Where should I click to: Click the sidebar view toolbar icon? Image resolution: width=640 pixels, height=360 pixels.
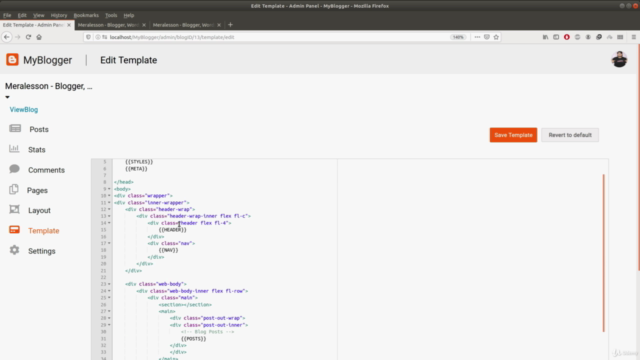[x=556, y=37]
